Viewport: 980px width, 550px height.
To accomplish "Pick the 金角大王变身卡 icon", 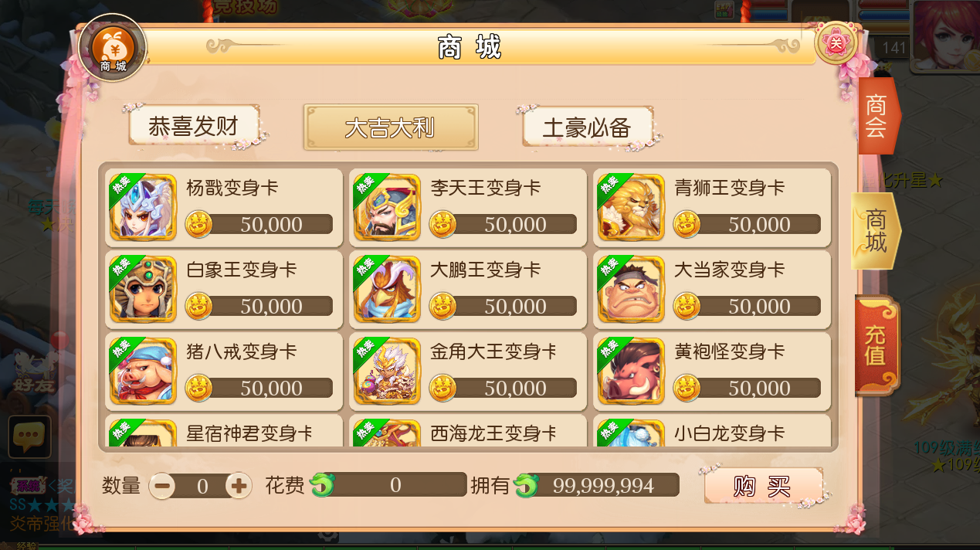I will (387, 372).
